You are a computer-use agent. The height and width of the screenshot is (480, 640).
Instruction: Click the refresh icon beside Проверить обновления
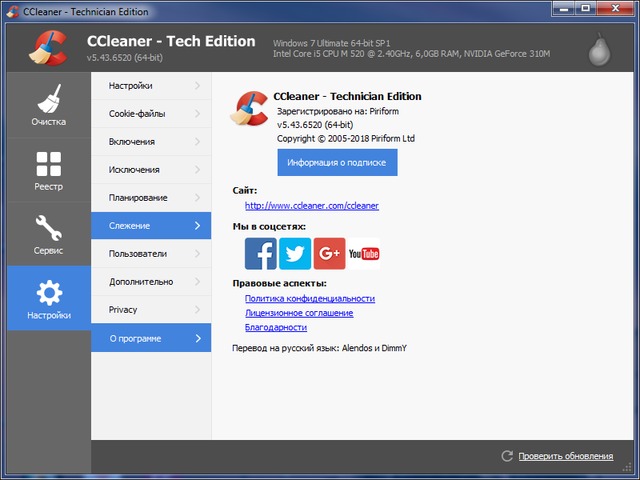point(507,456)
